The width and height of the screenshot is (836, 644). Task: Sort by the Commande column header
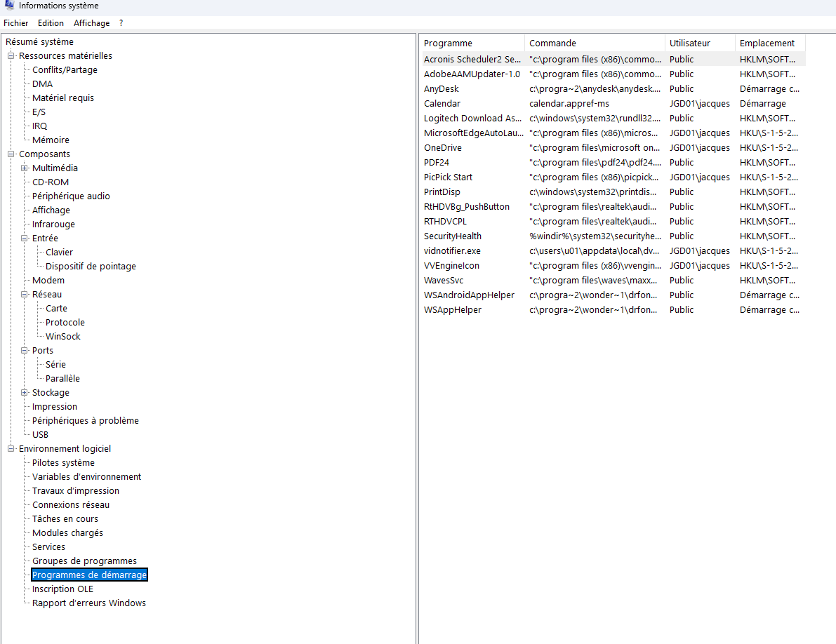point(595,43)
